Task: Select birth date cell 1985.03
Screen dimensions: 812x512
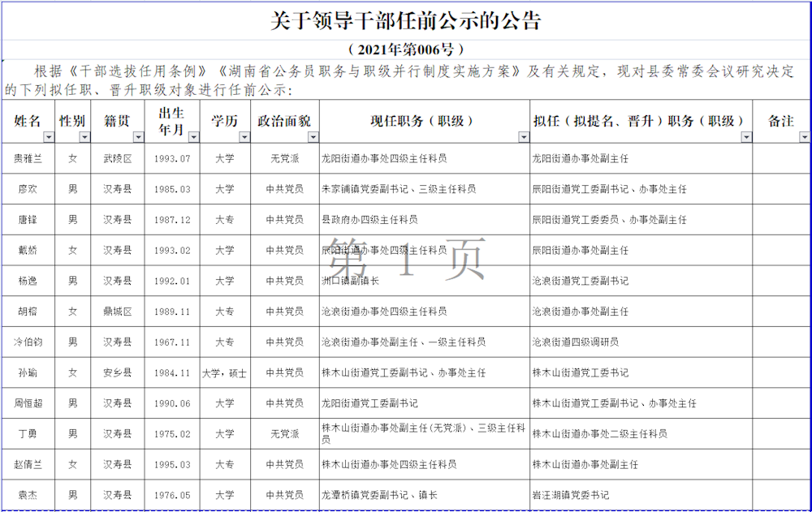Action: (172, 190)
